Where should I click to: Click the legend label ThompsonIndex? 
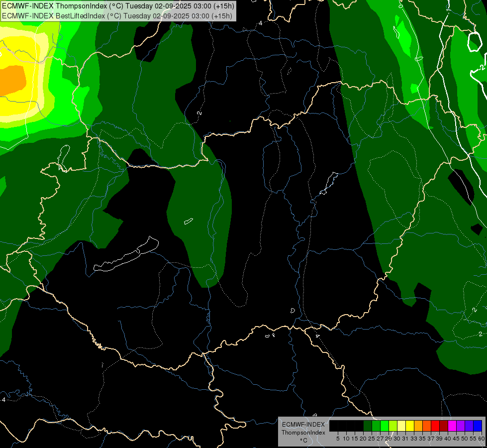click(x=303, y=433)
